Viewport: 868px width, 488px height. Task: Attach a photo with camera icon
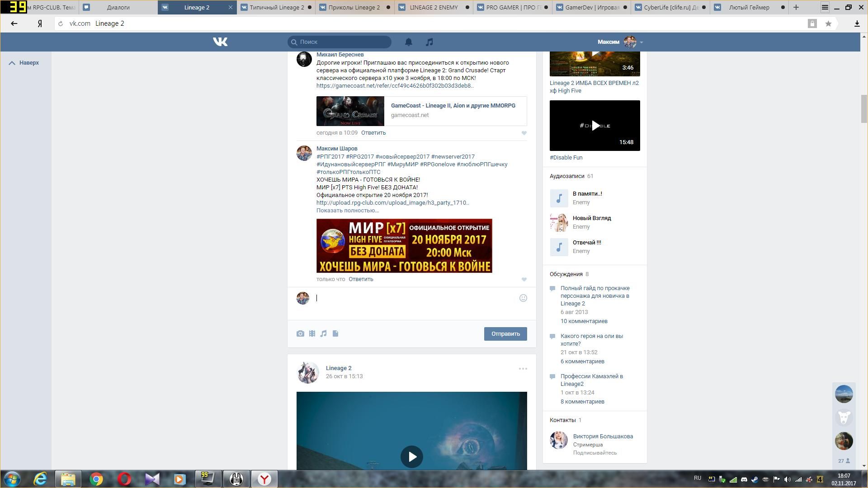point(300,334)
